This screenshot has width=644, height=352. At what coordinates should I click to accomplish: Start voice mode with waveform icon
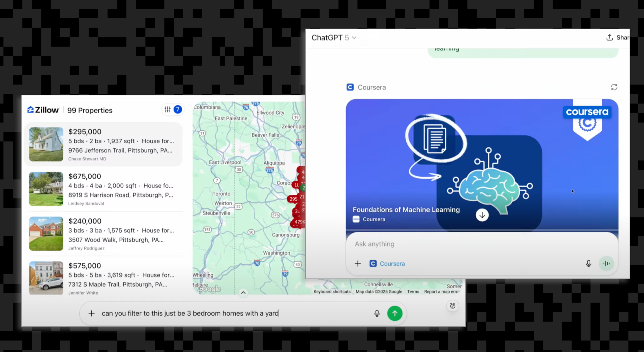pos(606,263)
